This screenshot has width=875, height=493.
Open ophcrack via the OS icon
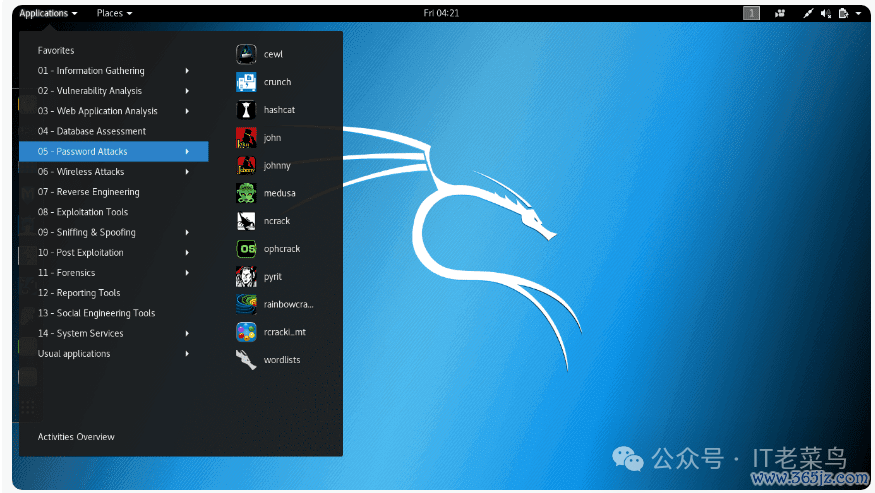(x=246, y=249)
